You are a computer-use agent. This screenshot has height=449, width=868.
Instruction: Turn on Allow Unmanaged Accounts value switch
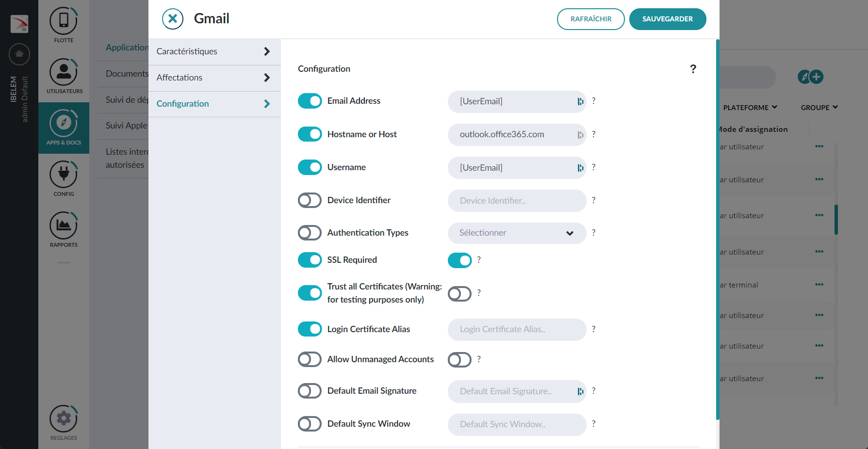[459, 360]
